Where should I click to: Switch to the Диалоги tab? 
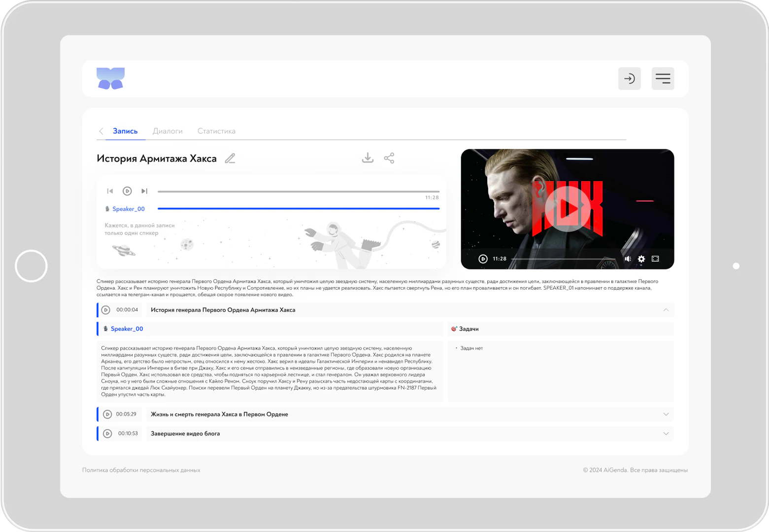coord(167,131)
